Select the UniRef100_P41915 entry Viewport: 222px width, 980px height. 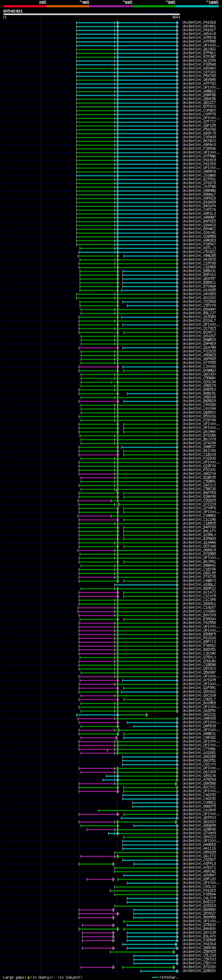click(x=199, y=890)
